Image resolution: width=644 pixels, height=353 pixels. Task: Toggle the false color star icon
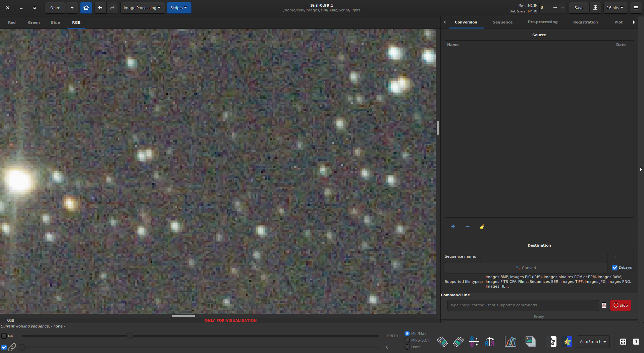click(x=567, y=342)
